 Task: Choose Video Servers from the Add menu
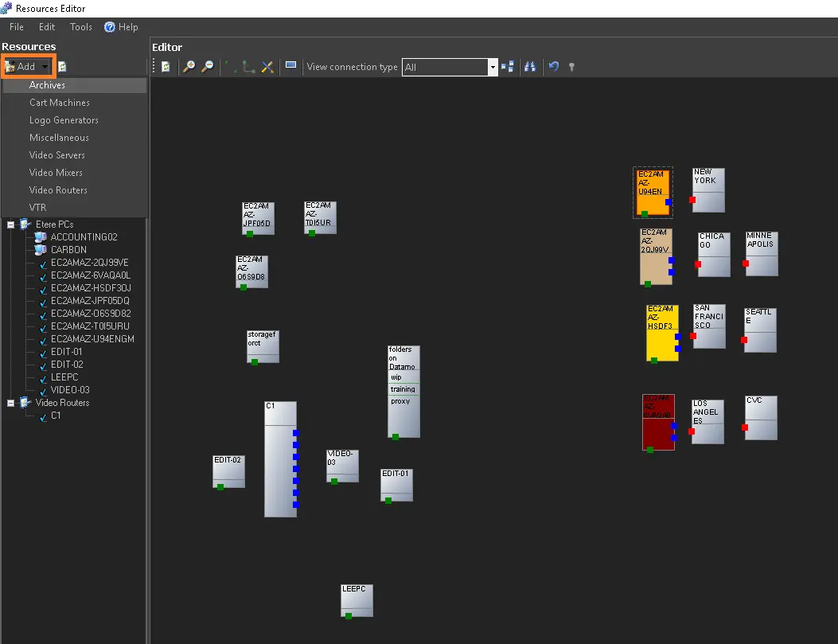pyautogui.click(x=57, y=155)
